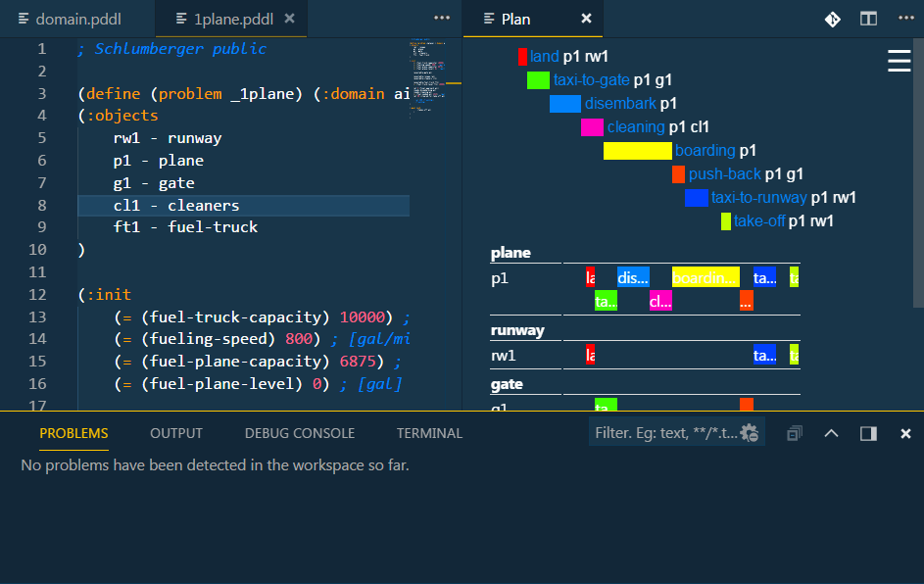This screenshot has height=584, width=924.
Task: Click the magenta cleaning bar
Action: pos(592,127)
